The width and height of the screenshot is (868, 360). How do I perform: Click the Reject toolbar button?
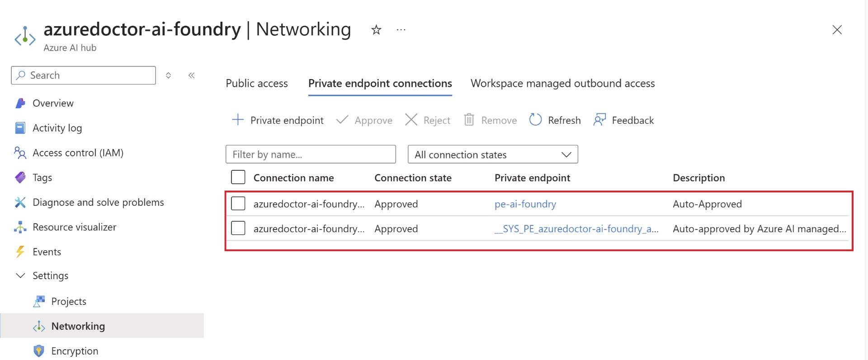[428, 120]
